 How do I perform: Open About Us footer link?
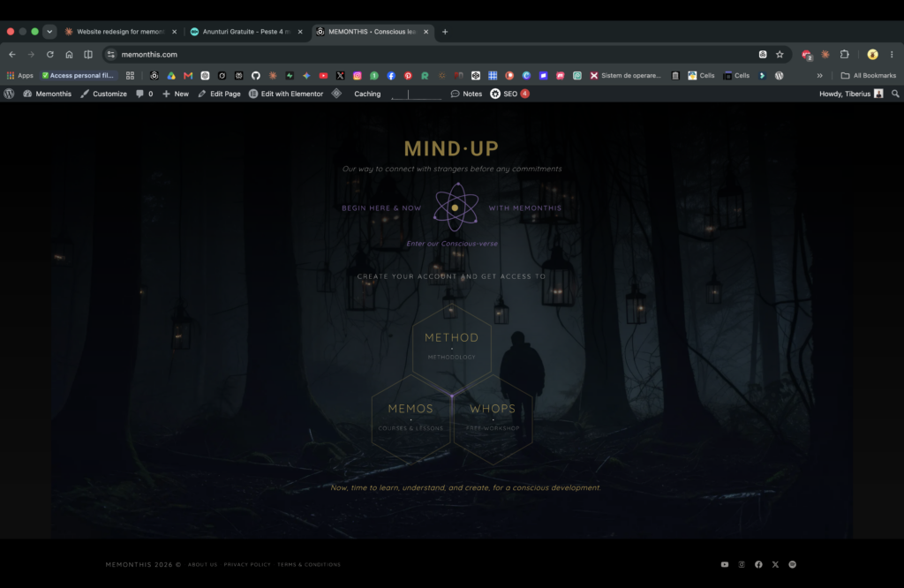tap(202, 564)
